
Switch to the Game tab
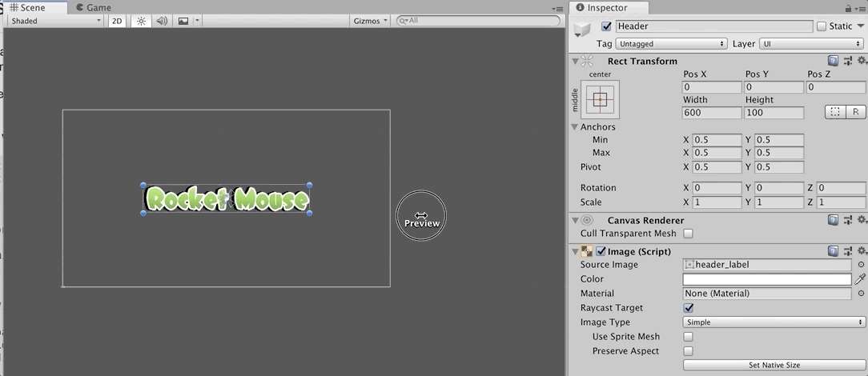point(94,7)
